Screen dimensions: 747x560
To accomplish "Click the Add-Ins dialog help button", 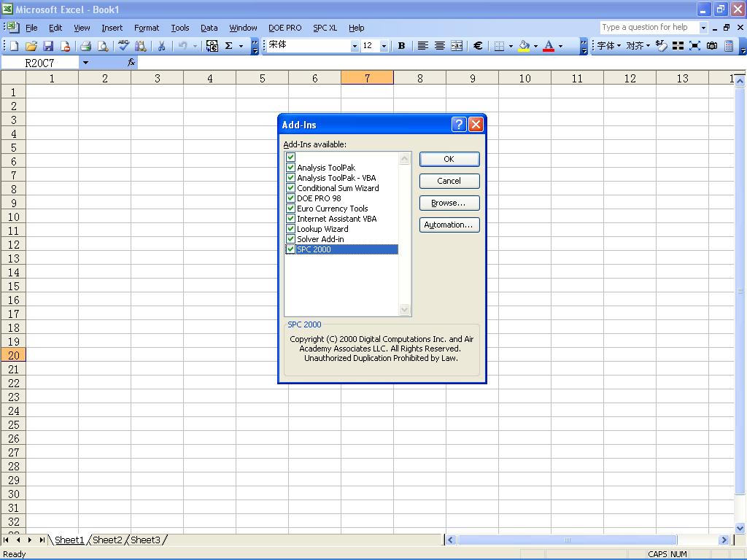I will click(458, 125).
